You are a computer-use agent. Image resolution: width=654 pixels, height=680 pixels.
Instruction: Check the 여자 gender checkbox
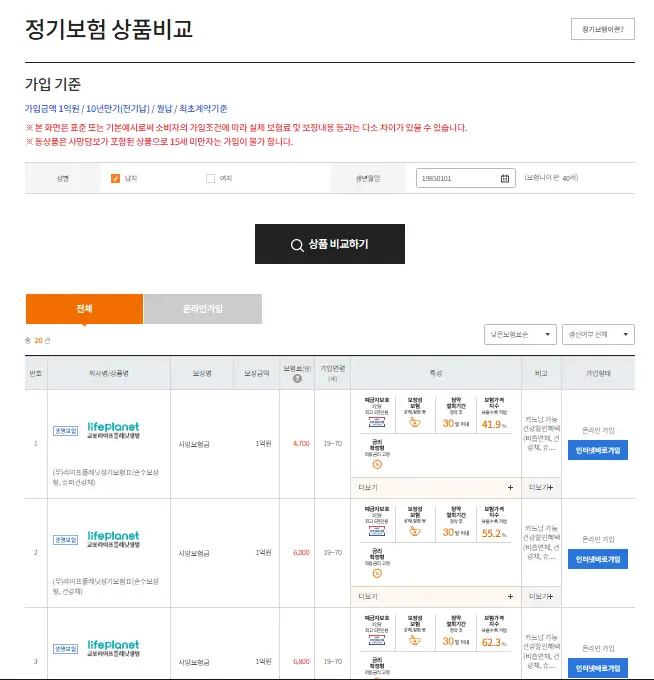210,178
